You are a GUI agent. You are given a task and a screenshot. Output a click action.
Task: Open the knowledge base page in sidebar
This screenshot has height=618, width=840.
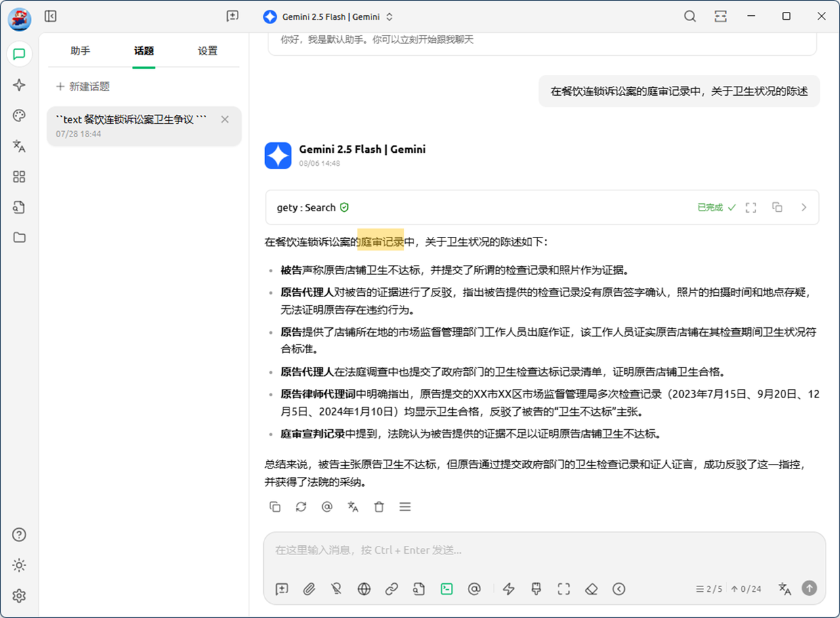click(19, 207)
